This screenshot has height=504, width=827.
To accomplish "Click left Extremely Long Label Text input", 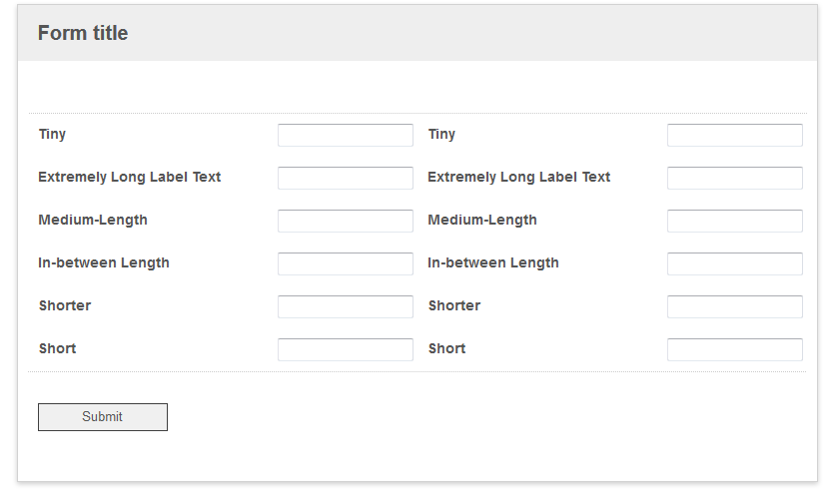I will click(x=346, y=178).
